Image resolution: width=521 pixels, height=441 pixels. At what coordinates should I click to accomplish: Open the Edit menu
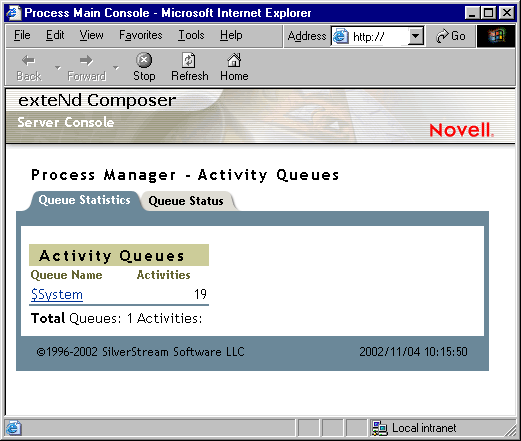[x=55, y=35]
